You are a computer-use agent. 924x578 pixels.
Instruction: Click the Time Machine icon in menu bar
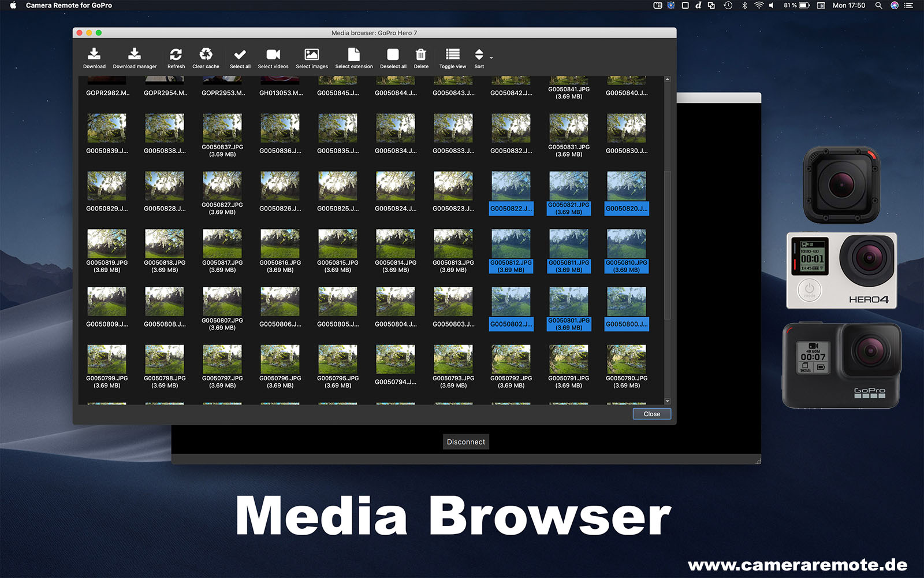pyautogui.click(x=728, y=5)
